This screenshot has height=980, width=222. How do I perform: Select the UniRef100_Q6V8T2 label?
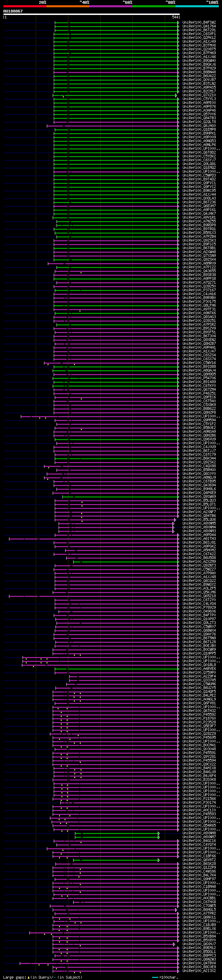click(x=199, y=860)
